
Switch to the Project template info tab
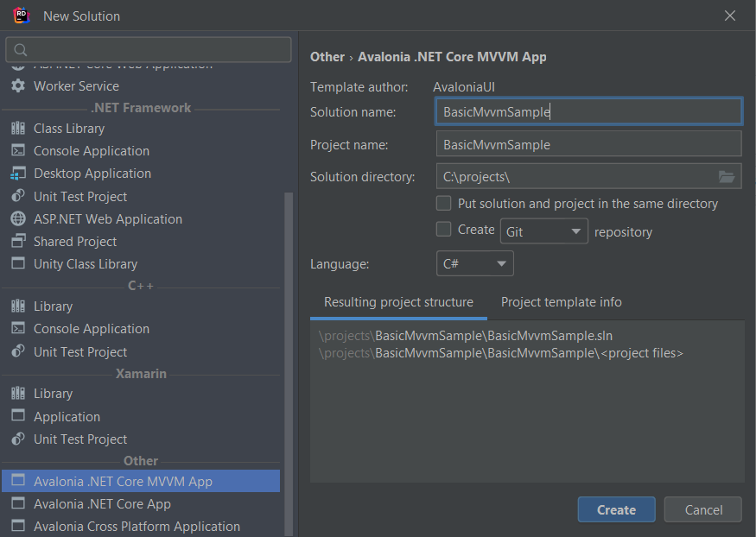561,302
